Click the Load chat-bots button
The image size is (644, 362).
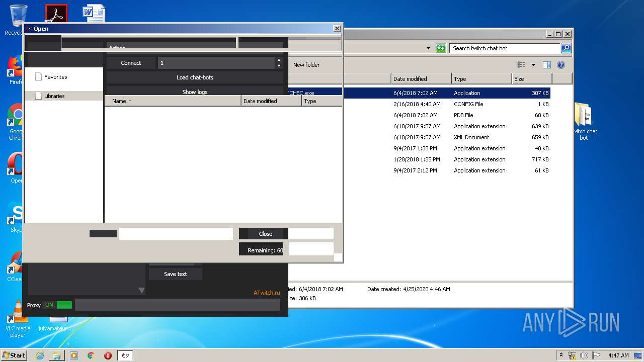point(195,77)
